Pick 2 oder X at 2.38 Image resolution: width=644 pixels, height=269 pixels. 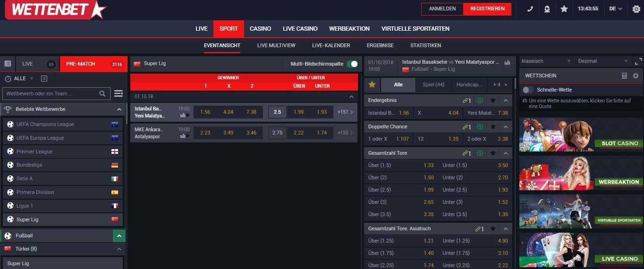pos(487,139)
